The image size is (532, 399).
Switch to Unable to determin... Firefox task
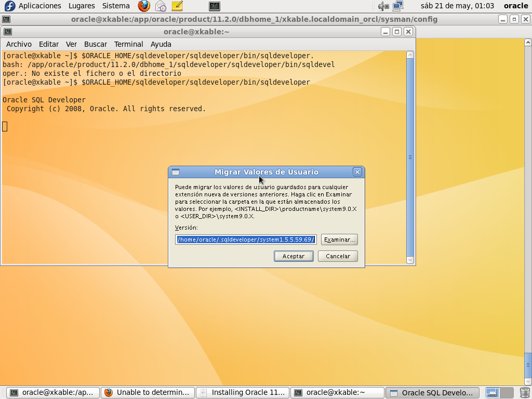click(148, 393)
